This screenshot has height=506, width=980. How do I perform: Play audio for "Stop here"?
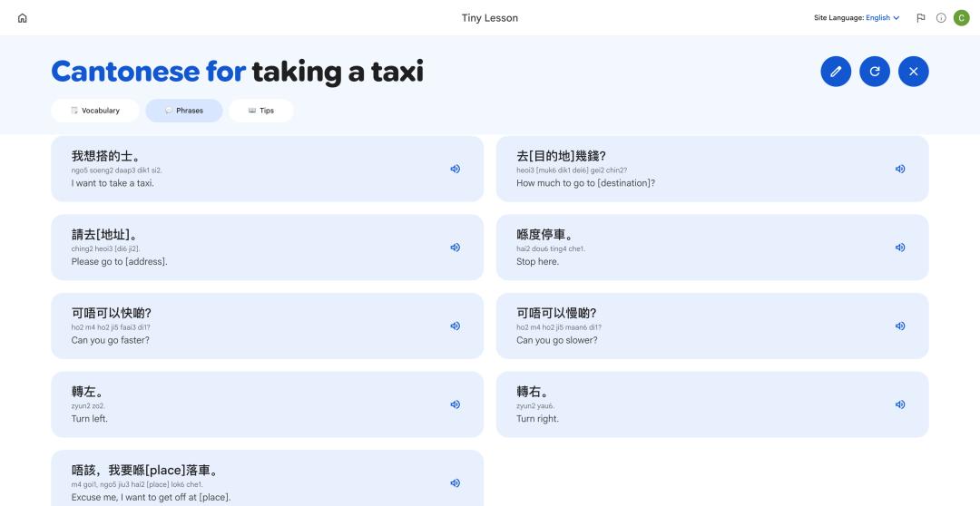click(900, 248)
